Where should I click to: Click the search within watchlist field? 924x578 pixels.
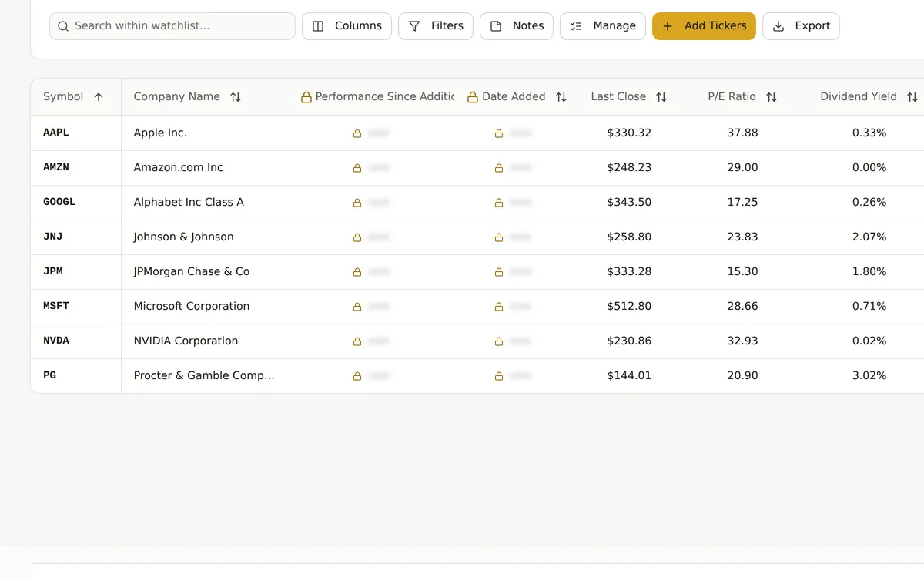point(172,26)
